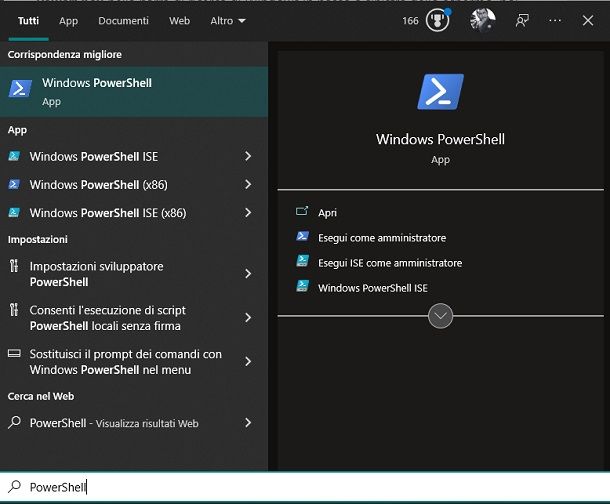Image resolution: width=610 pixels, height=504 pixels.
Task: Click the search icon beside Visualizza risultati Web
Action: 14,422
